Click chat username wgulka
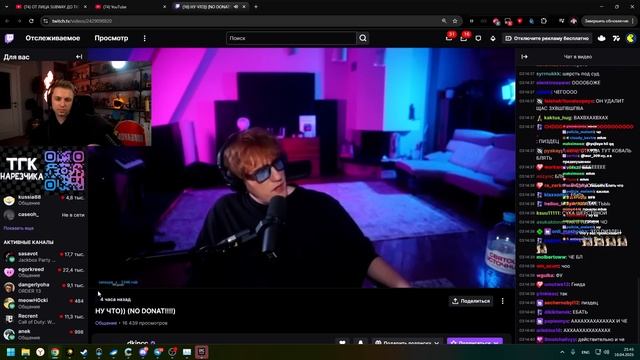The image size is (640, 360). (x=544, y=275)
